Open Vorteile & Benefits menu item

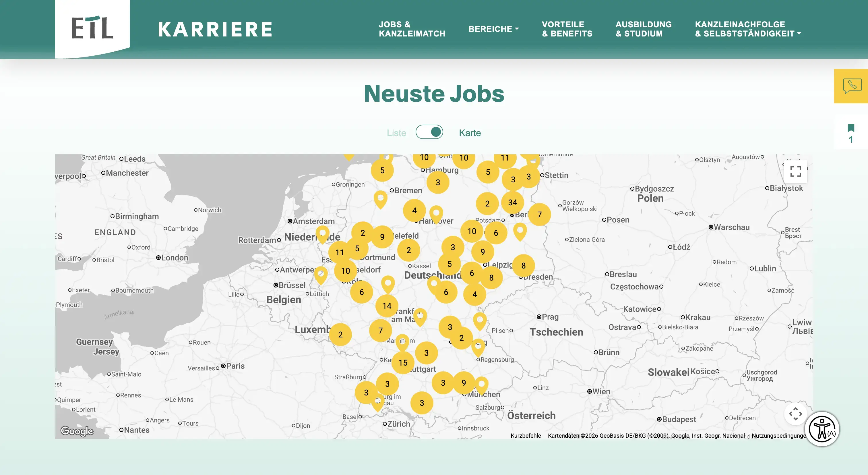coord(567,29)
